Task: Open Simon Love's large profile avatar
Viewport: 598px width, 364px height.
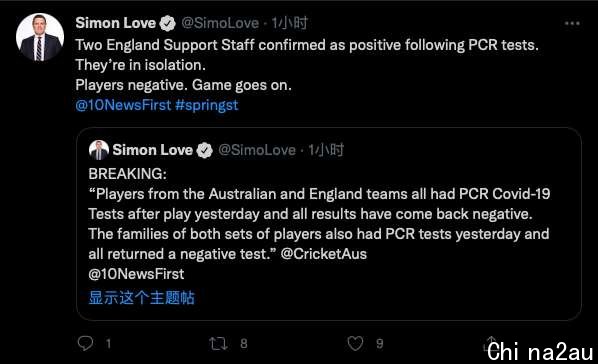Action: pyautogui.click(x=40, y=37)
